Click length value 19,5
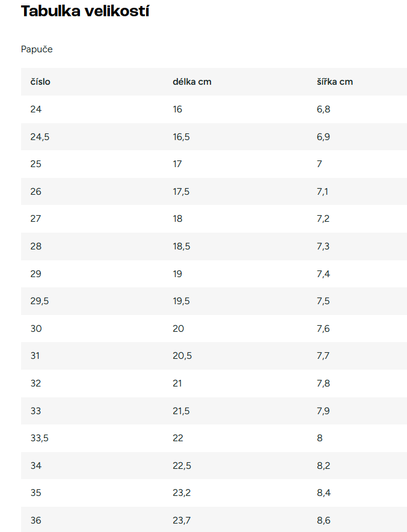 pos(181,301)
